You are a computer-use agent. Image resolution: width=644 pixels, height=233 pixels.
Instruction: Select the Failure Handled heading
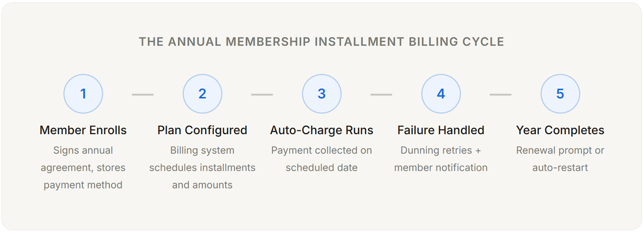click(441, 130)
